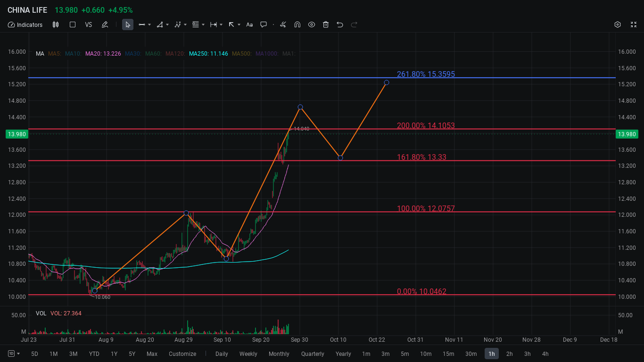Open the trend line drawing tool
Image resolution: width=644 pixels, height=362 pixels.
[x=142, y=25]
